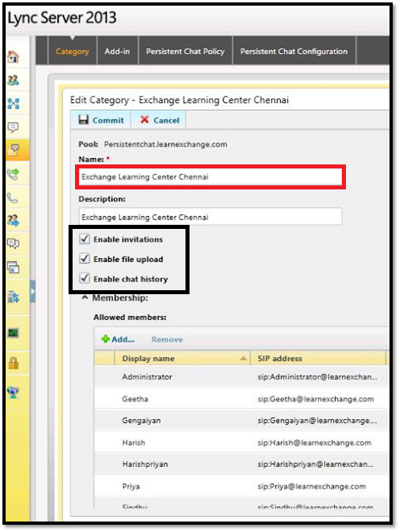The image size is (400, 532).
Task: Focus the Name input field
Action: 210,177
